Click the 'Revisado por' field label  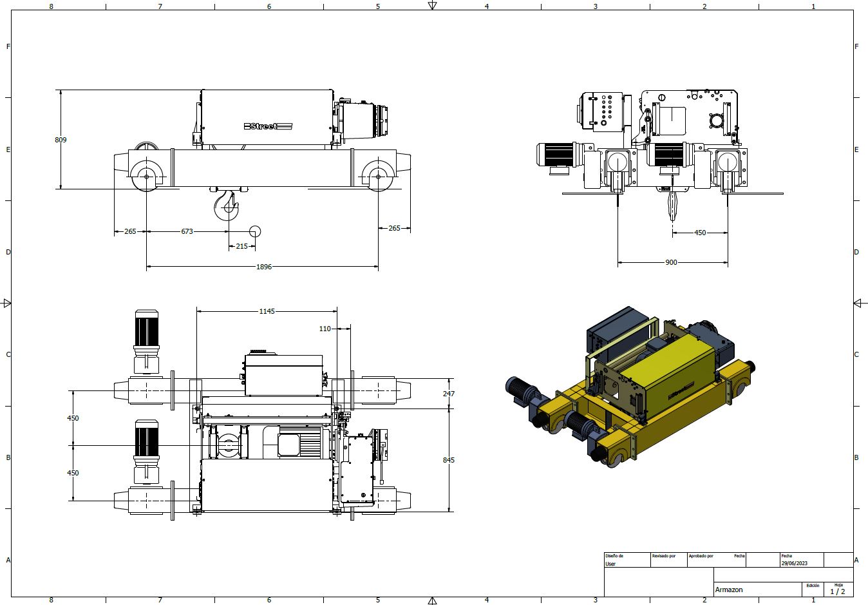(x=664, y=555)
